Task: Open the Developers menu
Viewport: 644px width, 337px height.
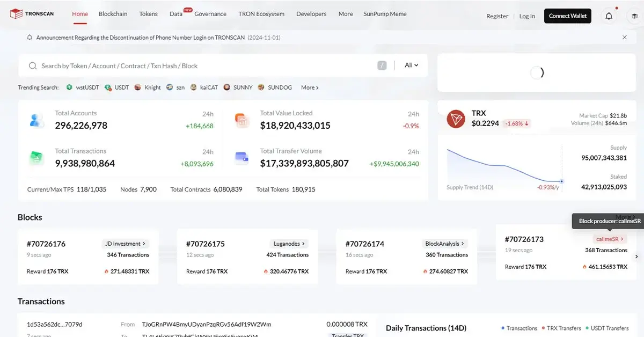Action: tap(311, 14)
